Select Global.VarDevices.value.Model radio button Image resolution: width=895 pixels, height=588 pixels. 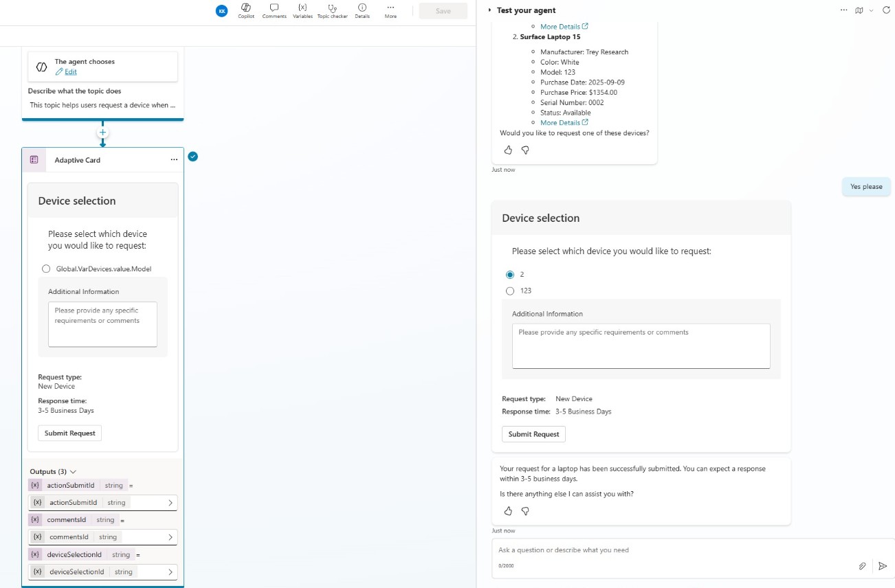(x=46, y=269)
